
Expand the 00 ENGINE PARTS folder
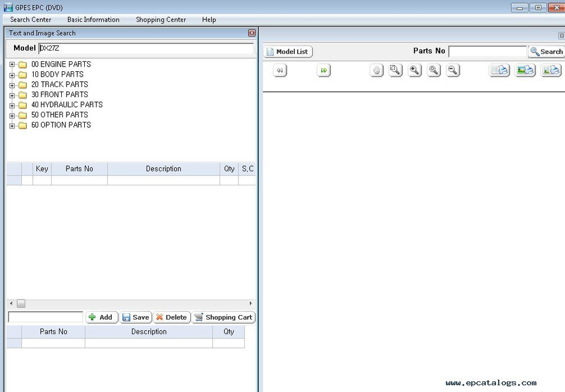(12, 65)
